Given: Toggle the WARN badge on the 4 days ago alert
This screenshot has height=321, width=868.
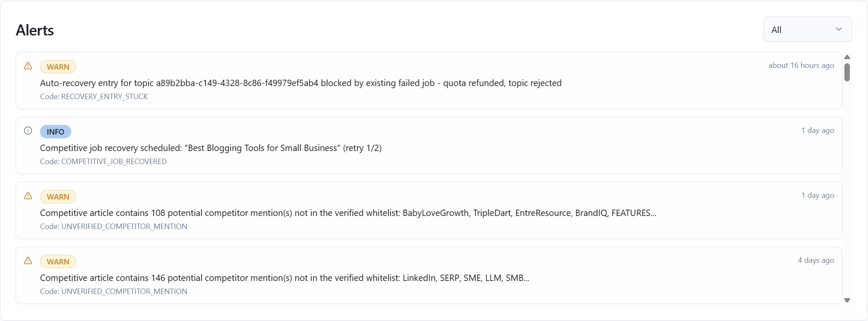Looking at the screenshot, I should [x=58, y=262].
